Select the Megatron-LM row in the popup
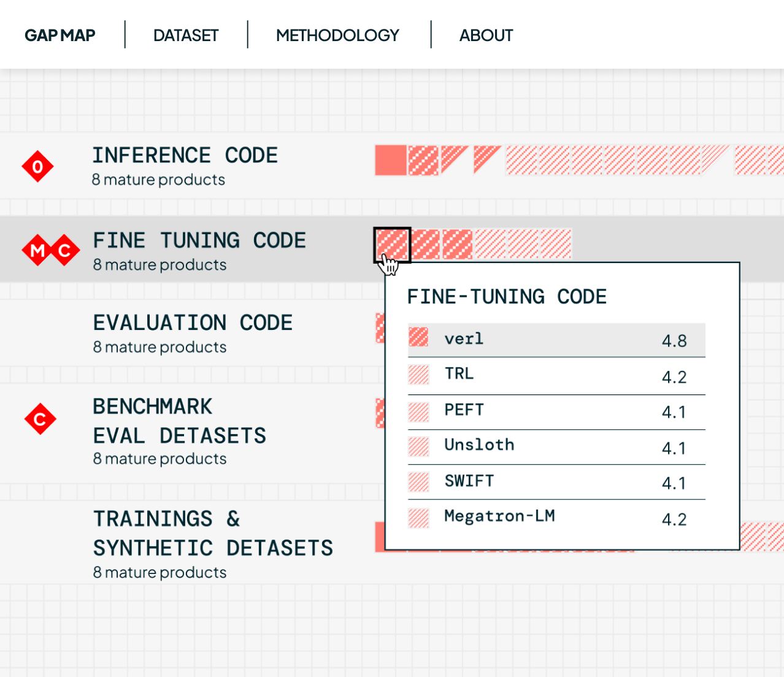Screen dimensions: 784x677 coord(556,518)
